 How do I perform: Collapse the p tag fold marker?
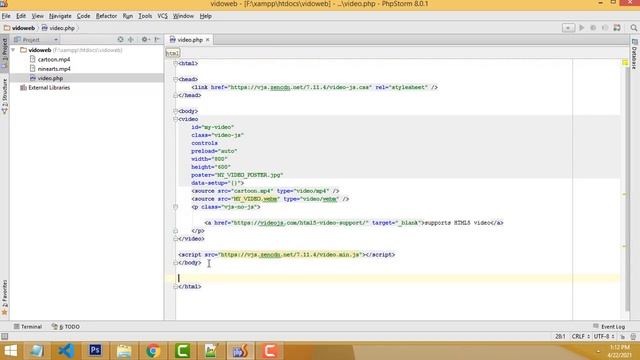point(175,207)
